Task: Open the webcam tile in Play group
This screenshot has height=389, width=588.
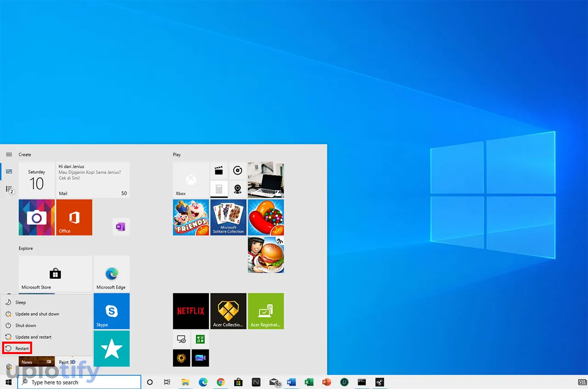Action: pos(237,189)
